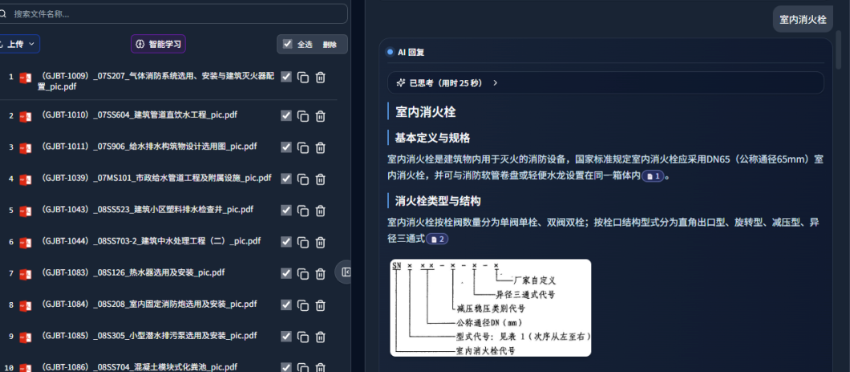The width and height of the screenshot is (850, 372).
Task: Delete the 07SS604 建筑管道直饮水工程 file
Action: coord(320,116)
